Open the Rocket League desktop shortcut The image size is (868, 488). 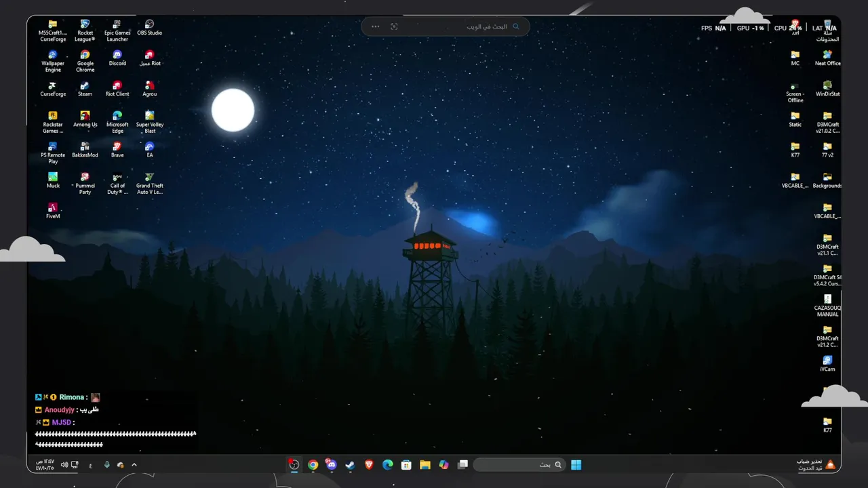[x=85, y=30]
